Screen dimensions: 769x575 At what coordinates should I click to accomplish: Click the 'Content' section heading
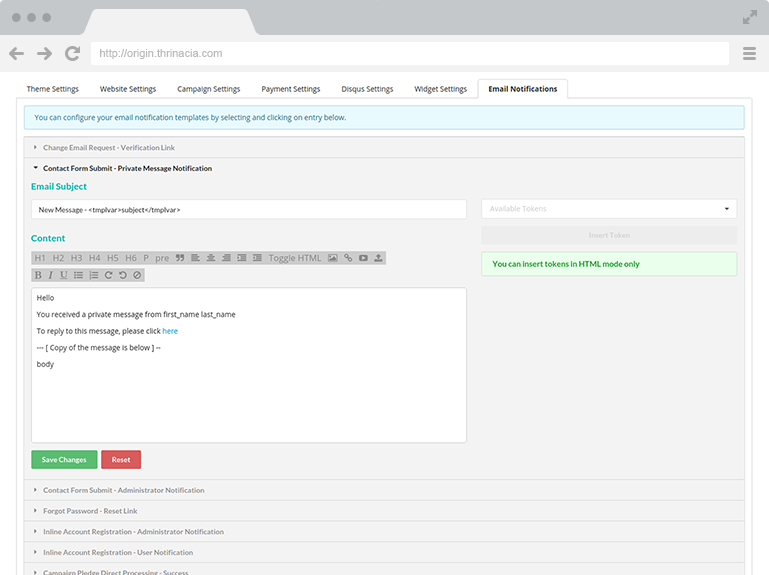click(48, 238)
